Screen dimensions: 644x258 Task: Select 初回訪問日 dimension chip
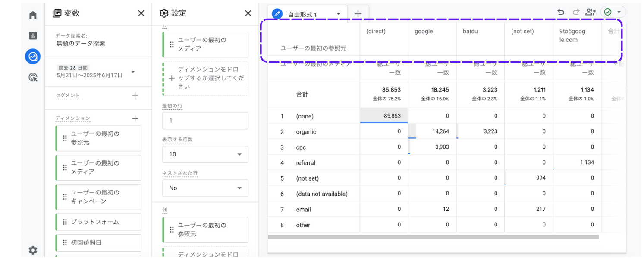(98, 243)
